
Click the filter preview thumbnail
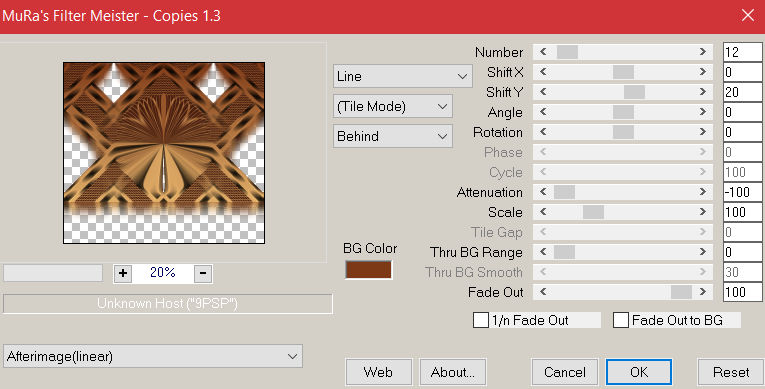coord(164,153)
